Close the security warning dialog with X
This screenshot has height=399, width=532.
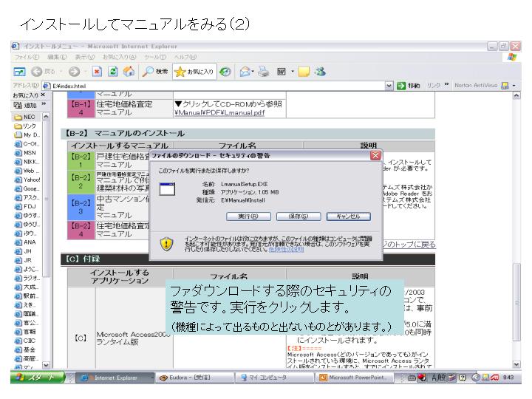point(375,155)
